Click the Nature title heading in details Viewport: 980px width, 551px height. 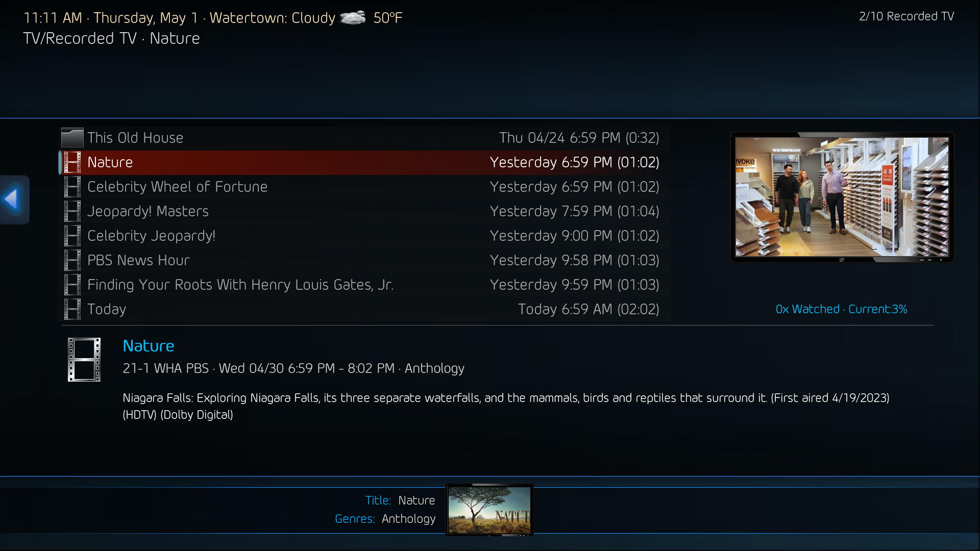(x=149, y=346)
